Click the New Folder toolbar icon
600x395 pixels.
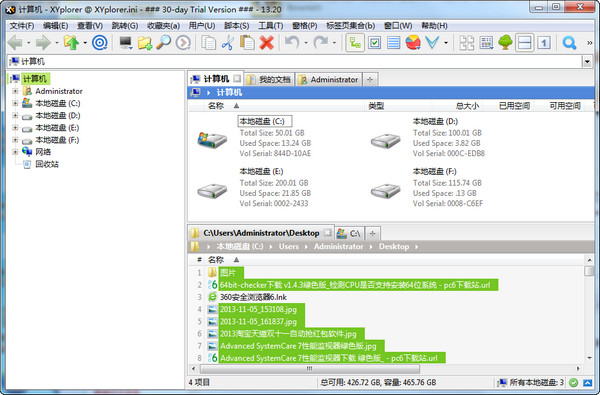point(145,42)
